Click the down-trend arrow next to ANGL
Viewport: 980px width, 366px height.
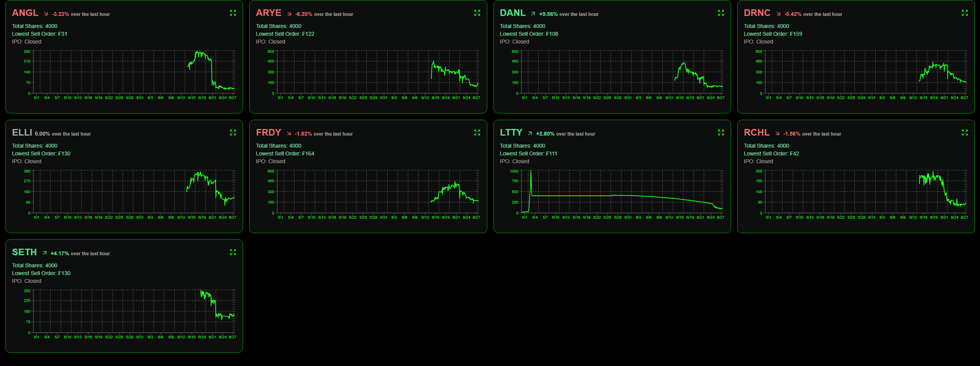[46, 14]
